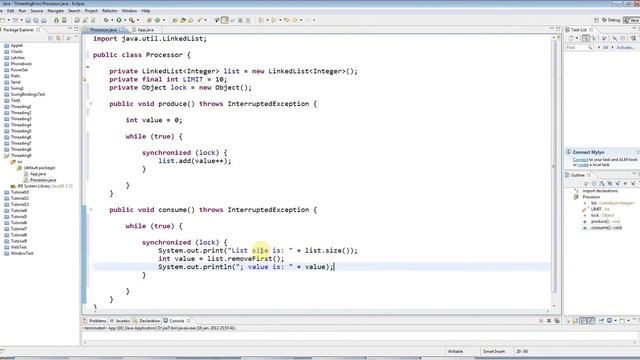Open the Package Explorer view menu arrow
This screenshot has height=360, width=640.
click(x=68, y=38)
